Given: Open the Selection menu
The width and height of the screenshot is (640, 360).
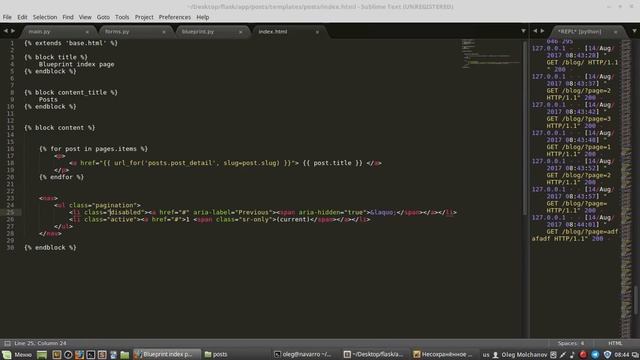Looking at the screenshot, I should [x=45, y=17].
